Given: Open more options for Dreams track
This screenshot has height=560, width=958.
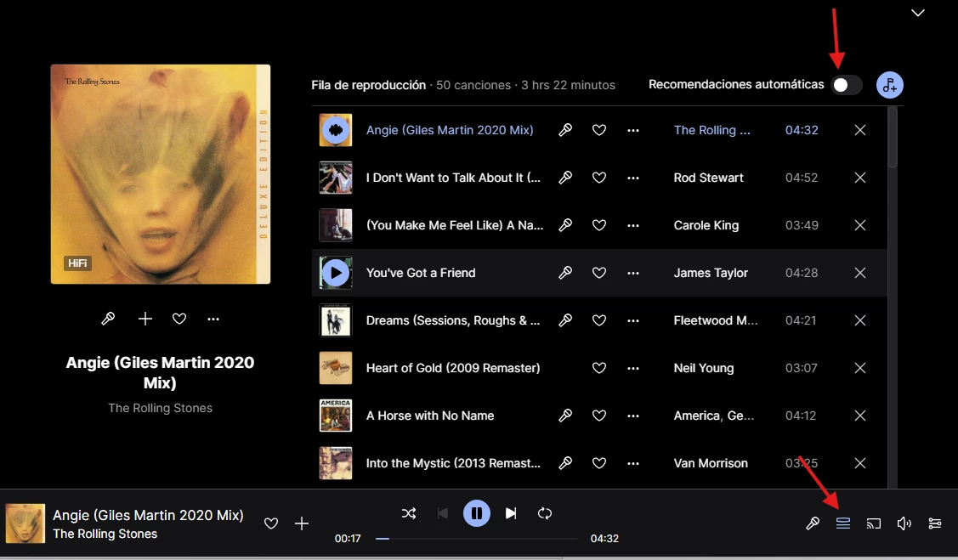Looking at the screenshot, I should click(633, 320).
